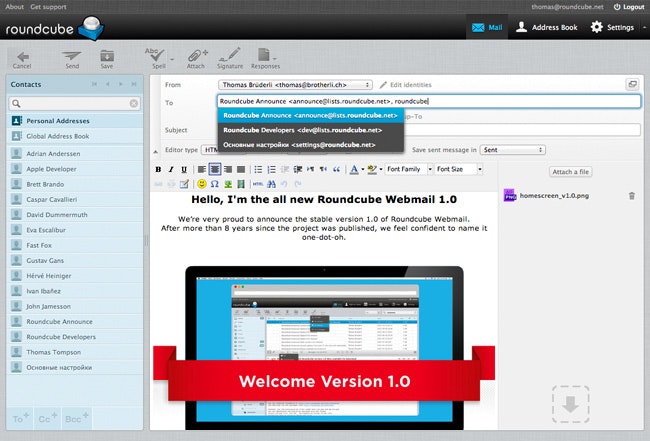This screenshot has width=650, height=441.
Task: Select contact Caspar Cavallieri
Action: tap(75, 199)
